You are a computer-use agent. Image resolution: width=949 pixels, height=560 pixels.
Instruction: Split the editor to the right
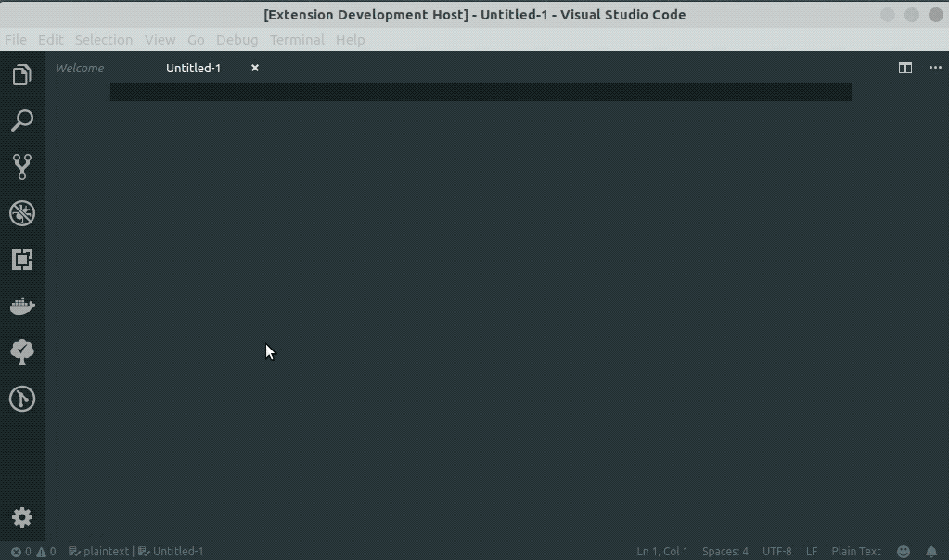(904, 68)
